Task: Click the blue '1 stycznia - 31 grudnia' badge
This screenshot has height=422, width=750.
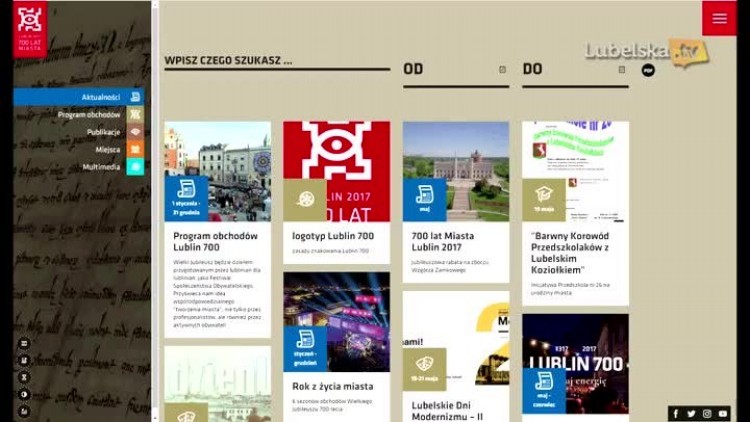Action: point(186,199)
